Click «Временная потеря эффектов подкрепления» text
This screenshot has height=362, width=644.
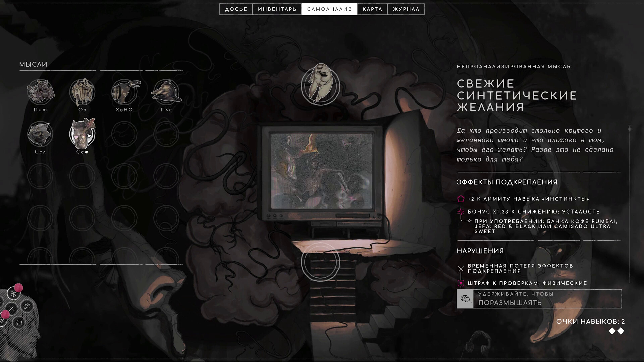pyautogui.click(x=520, y=268)
